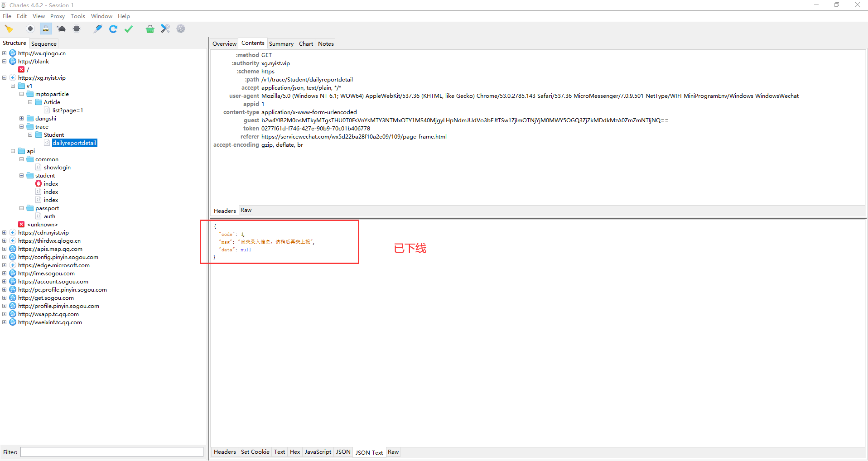
Task: Collapse the v1 folder
Action: tap(13, 86)
